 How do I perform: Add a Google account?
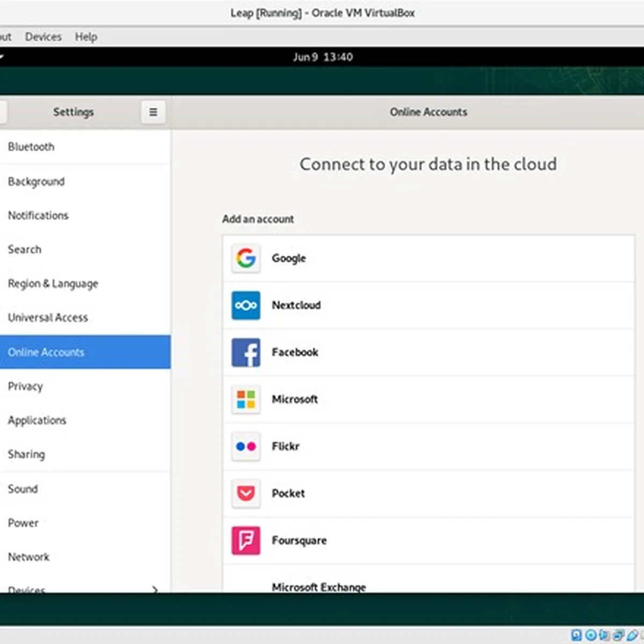tap(428, 258)
